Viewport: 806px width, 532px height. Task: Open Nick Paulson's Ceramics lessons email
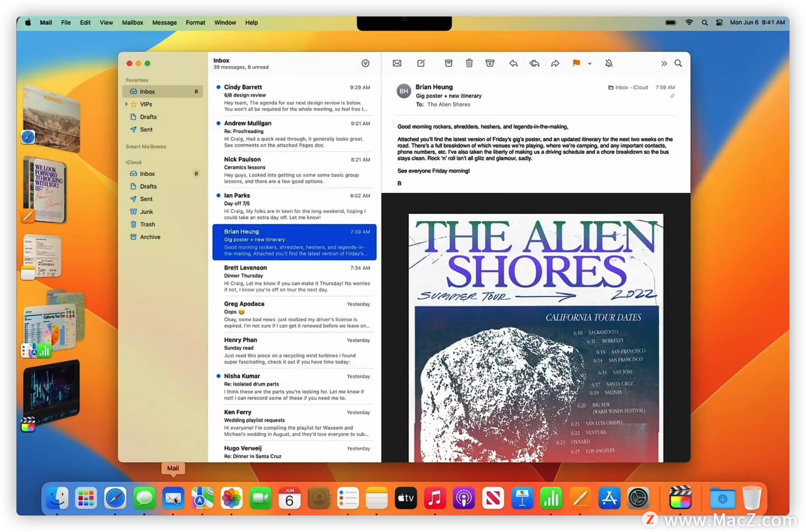[294, 170]
